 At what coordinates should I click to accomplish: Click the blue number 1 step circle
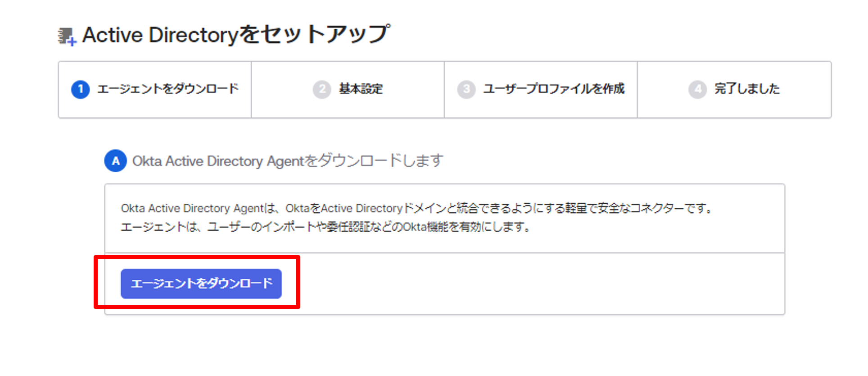pyautogui.click(x=81, y=89)
